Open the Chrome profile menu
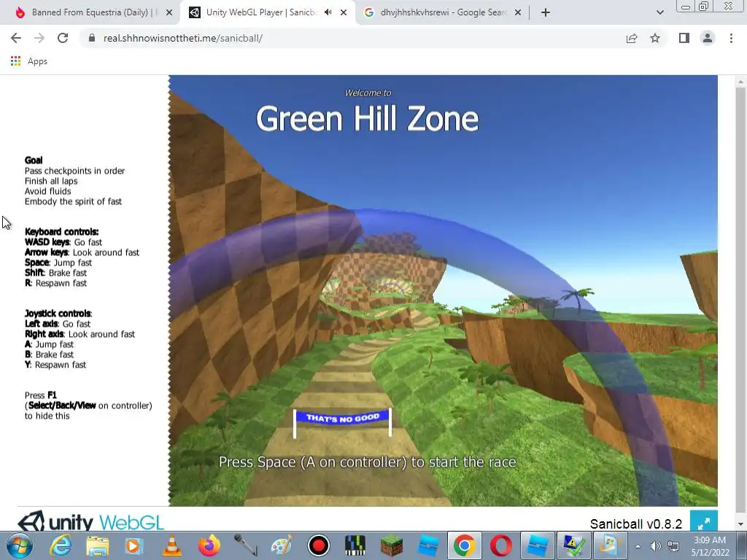Image resolution: width=747 pixels, height=560 pixels. [x=708, y=38]
